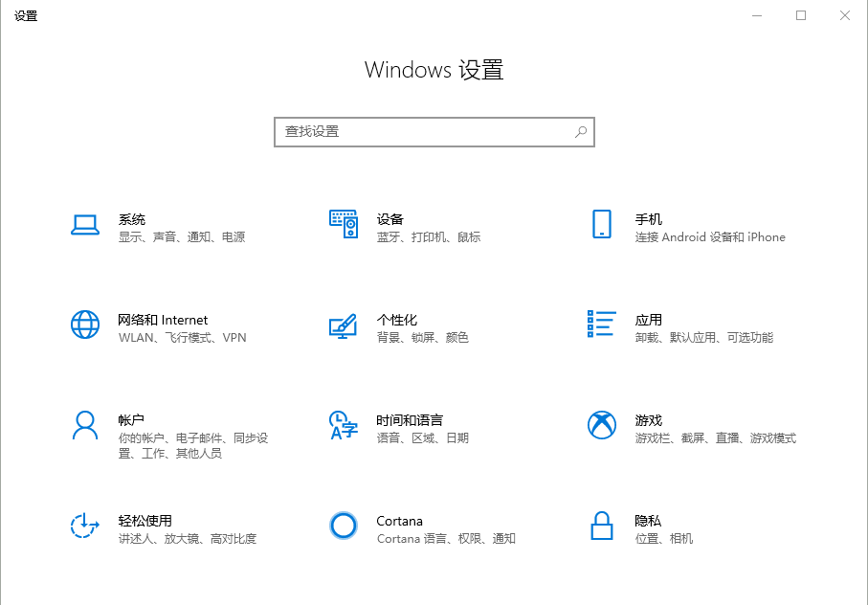Open the 设备 settings title
This screenshot has height=605, width=868.
pyautogui.click(x=390, y=219)
